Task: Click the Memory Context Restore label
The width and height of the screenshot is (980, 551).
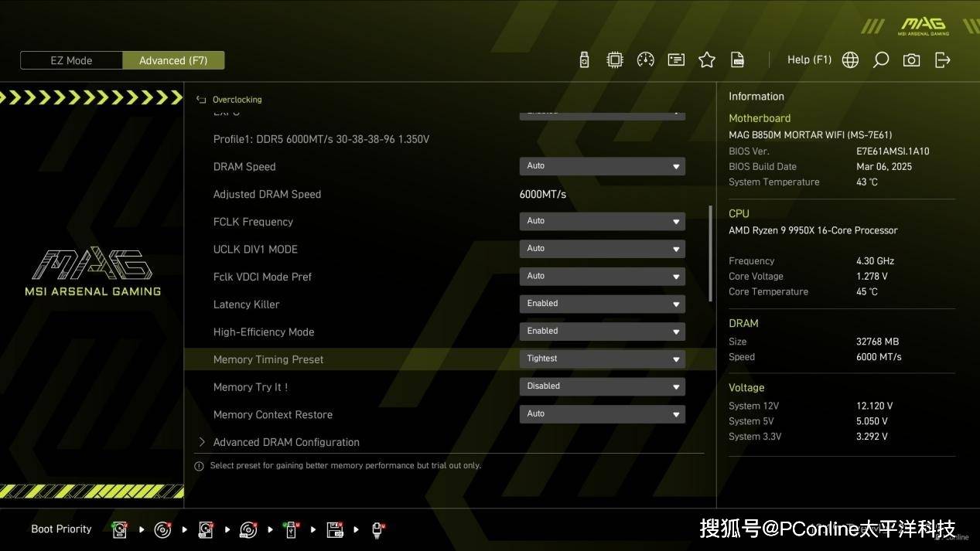Action: pos(273,415)
